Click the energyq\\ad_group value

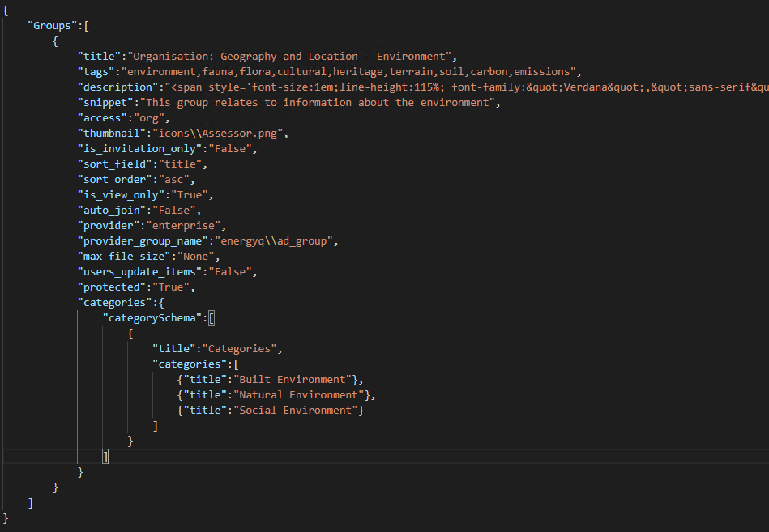tap(274, 241)
